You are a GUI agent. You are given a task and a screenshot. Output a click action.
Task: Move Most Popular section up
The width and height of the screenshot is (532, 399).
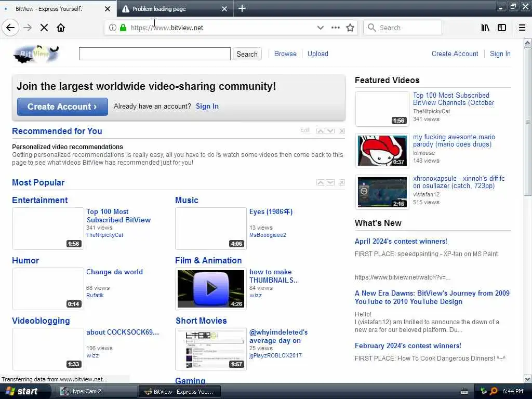click(x=321, y=182)
